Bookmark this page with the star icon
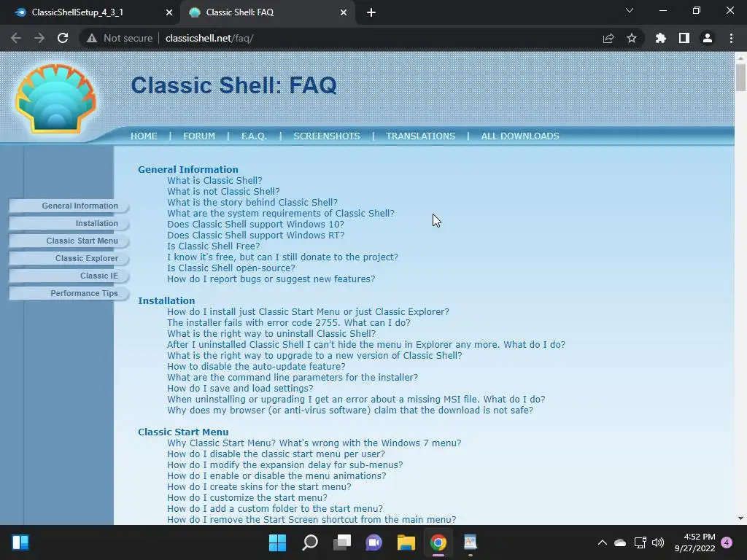Image resolution: width=747 pixels, height=560 pixels. 632,38
